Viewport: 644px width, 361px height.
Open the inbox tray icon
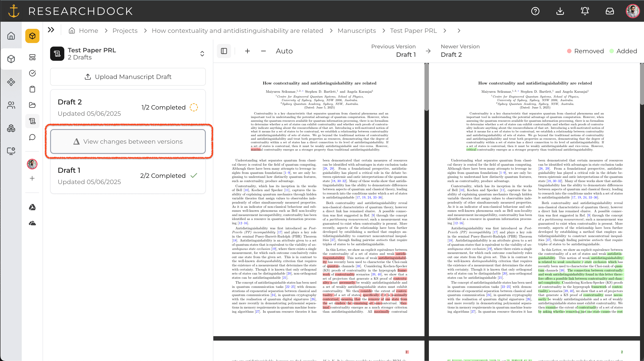[x=610, y=11]
